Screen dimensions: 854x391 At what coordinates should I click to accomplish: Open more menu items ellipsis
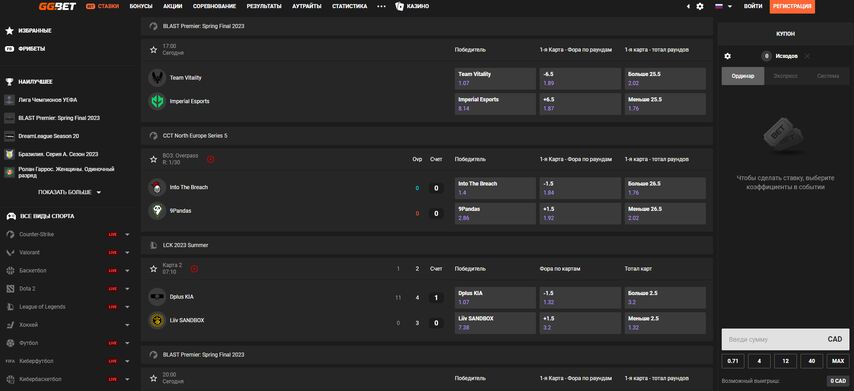click(381, 7)
